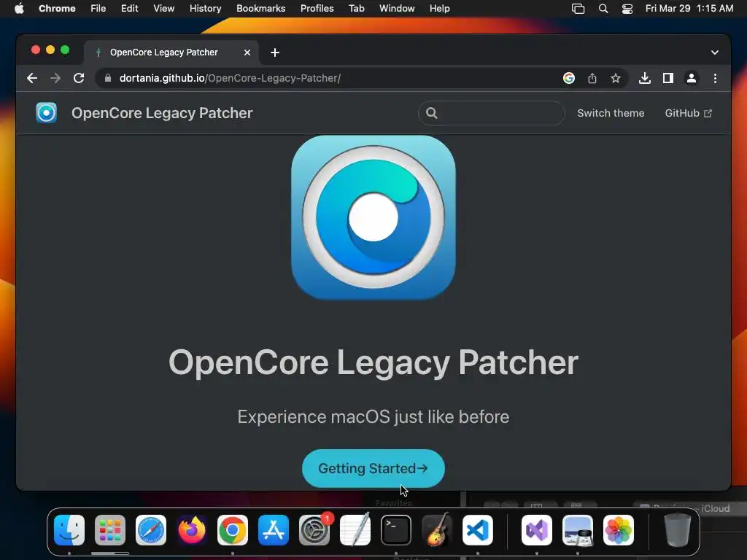747x560 pixels.
Task: Open App Store from the Dock
Action: [x=274, y=530]
